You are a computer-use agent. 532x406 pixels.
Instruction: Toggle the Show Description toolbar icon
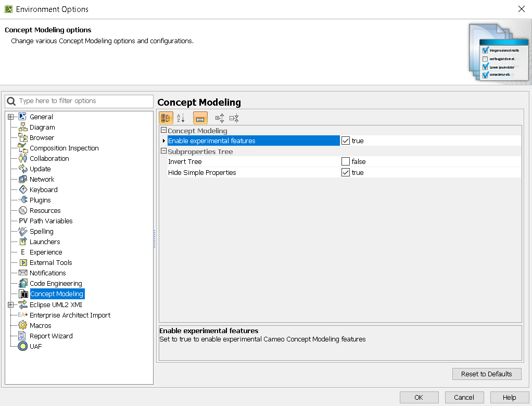click(200, 118)
